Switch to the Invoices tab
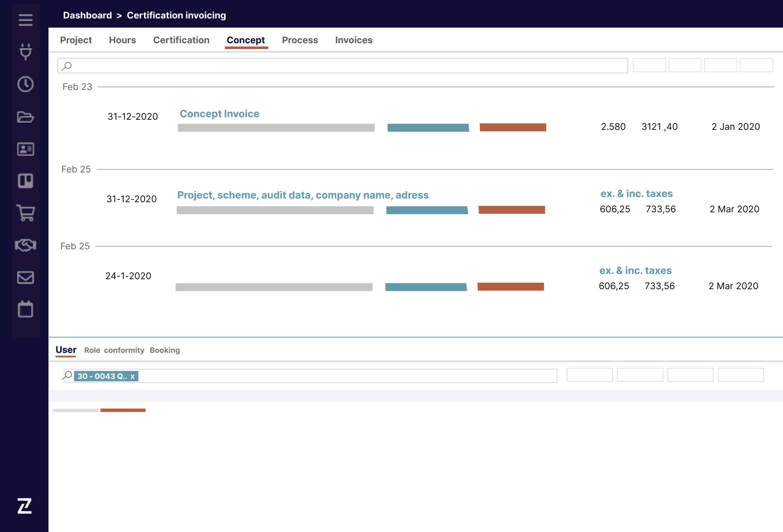 pos(354,40)
